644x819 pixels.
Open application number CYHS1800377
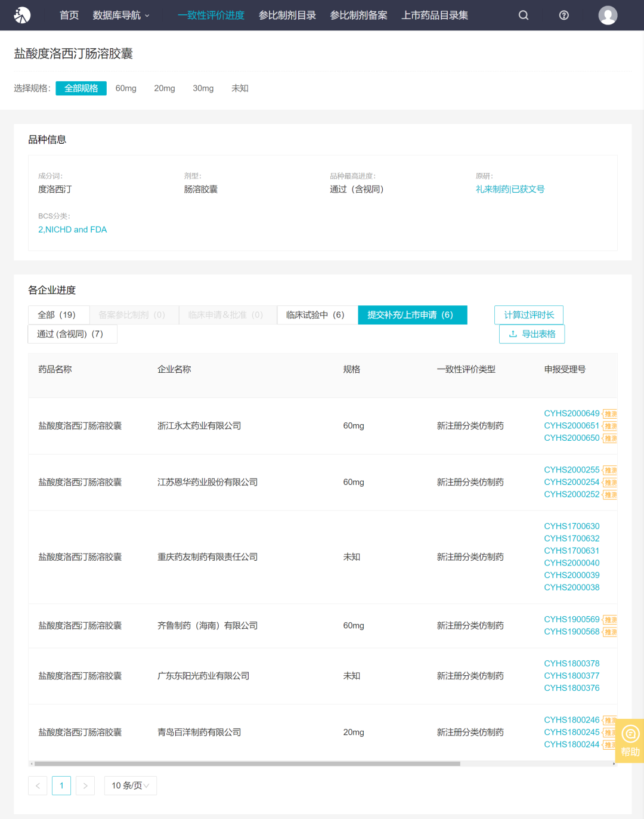point(572,676)
